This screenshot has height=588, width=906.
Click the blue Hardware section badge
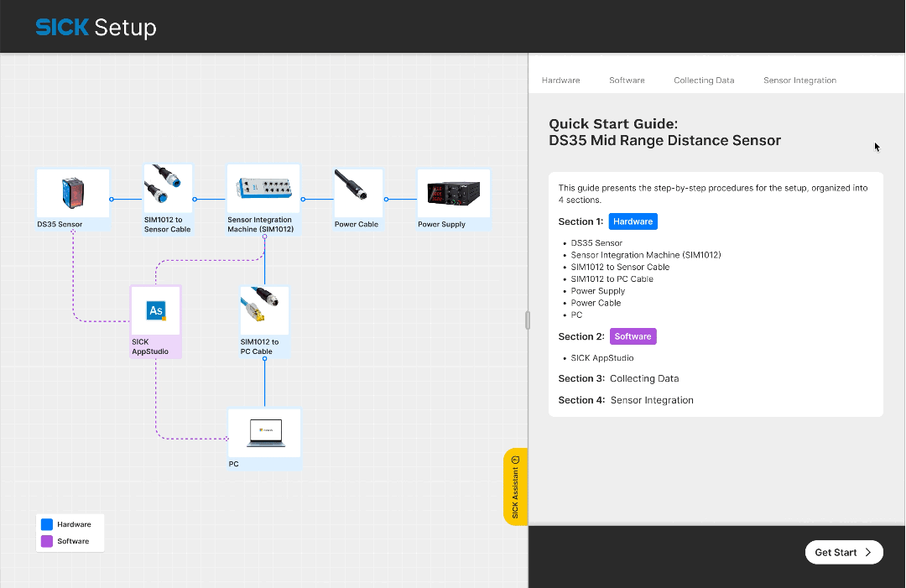[x=633, y=221]
